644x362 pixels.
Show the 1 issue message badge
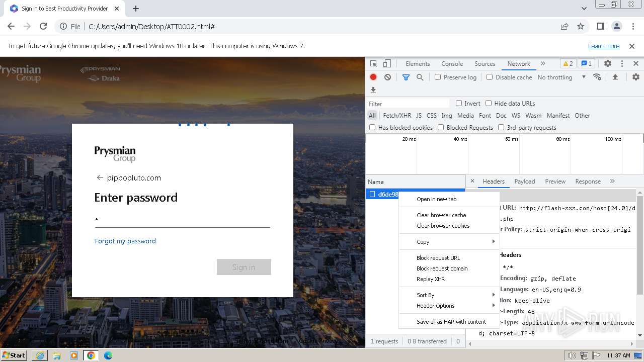tap(586, 64)
